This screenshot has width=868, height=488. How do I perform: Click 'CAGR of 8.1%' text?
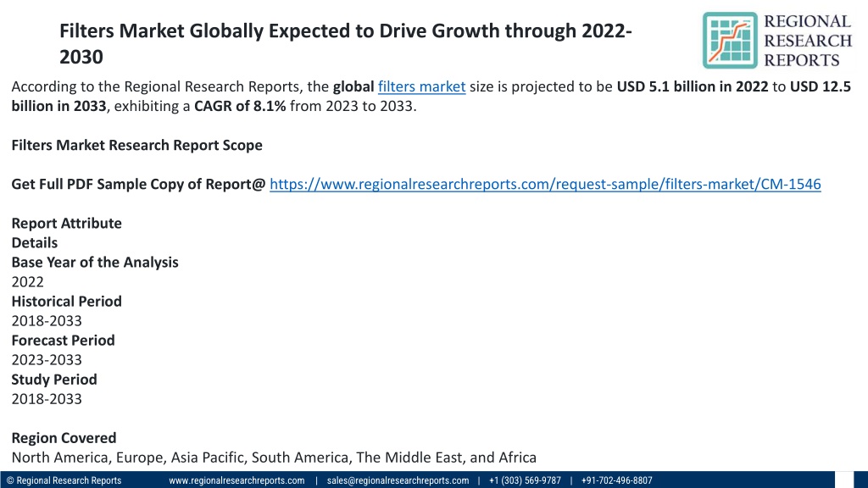coord(240,106)
